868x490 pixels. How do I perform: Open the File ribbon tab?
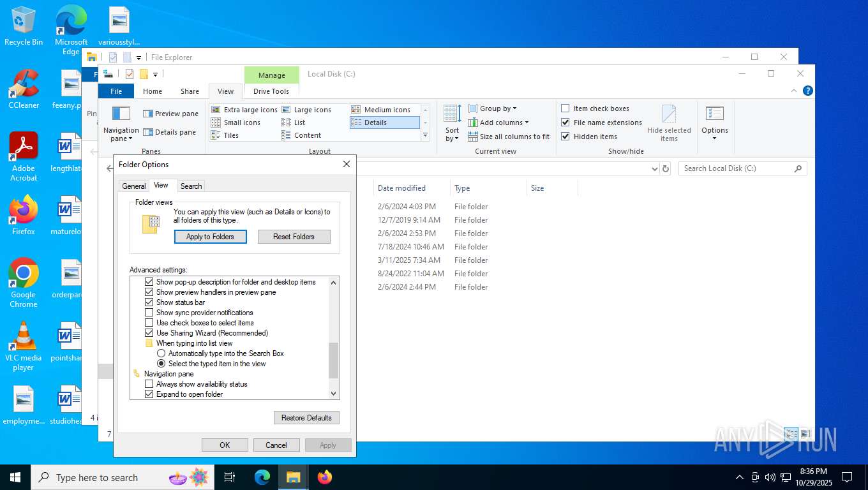(116, 91)
